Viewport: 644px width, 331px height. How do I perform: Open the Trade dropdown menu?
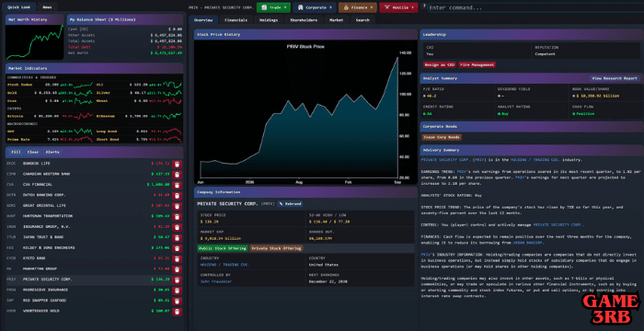pyautogui.click(x=273, y=7)
